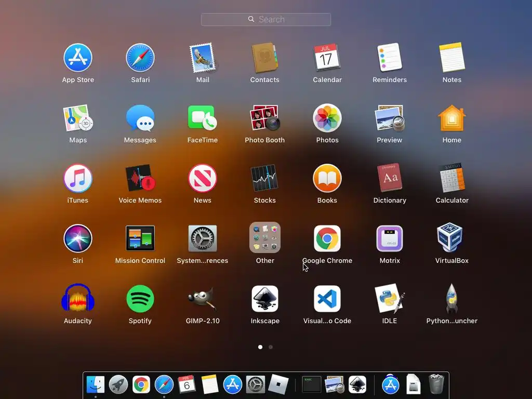Open the Trash in the Dock
The image size is (532, 399).
(x=436, y=384)
